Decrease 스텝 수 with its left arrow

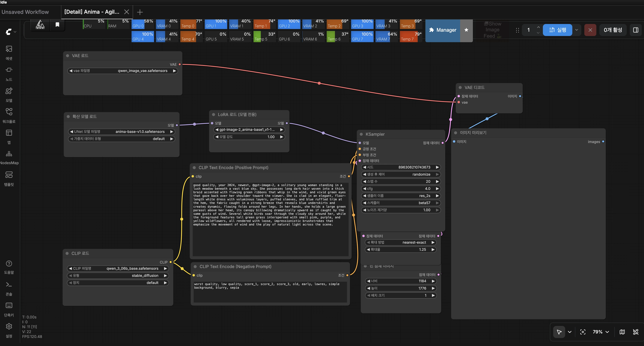(364, 181)
